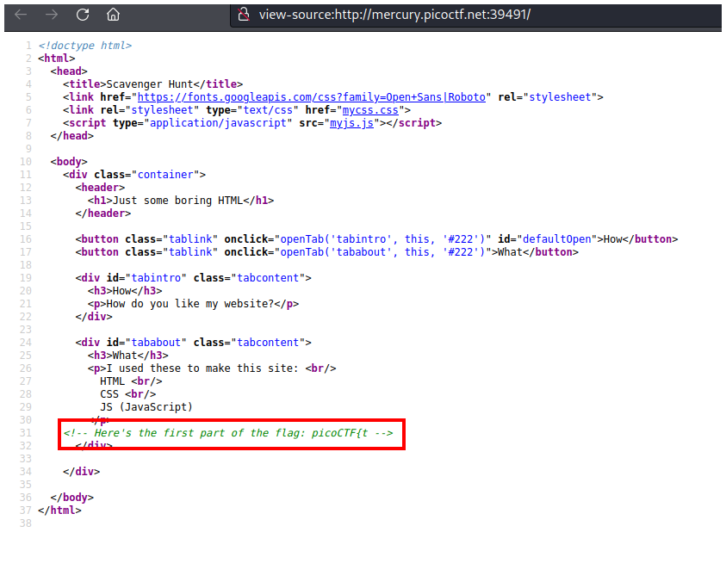
Task: Click the doctype html declaration
Action: coord(85,46)
